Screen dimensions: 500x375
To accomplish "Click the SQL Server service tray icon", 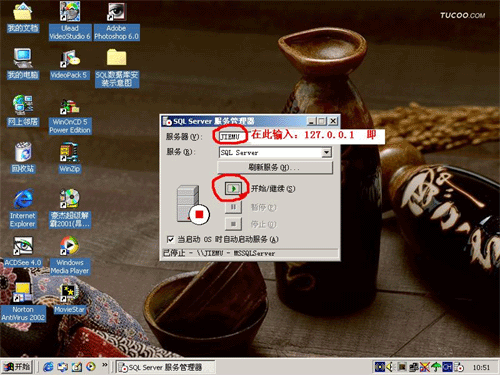I will [460, 367].
